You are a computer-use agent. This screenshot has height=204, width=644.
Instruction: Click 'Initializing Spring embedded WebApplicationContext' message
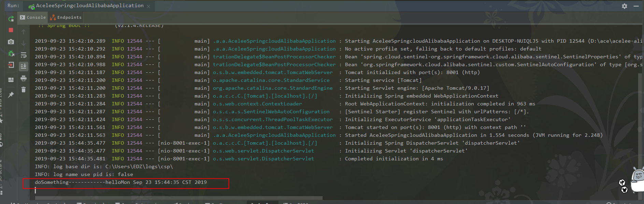click(x=421, y=96)
